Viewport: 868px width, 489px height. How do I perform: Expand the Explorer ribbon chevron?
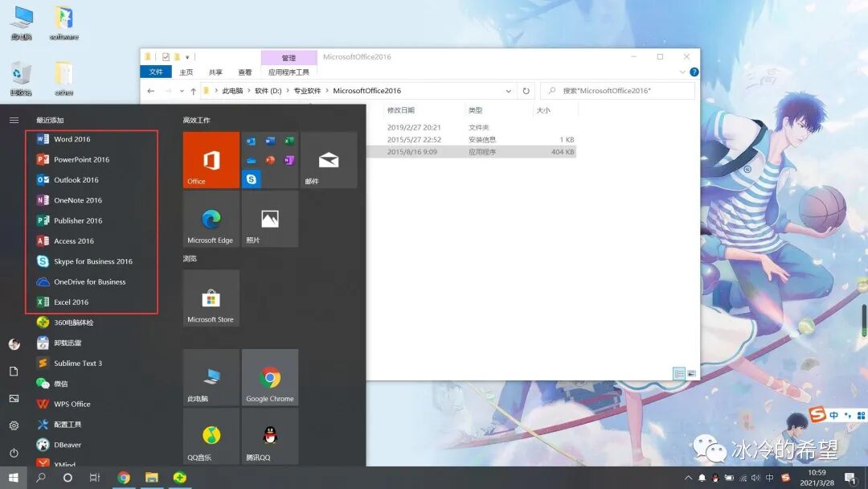pos(682,72)
